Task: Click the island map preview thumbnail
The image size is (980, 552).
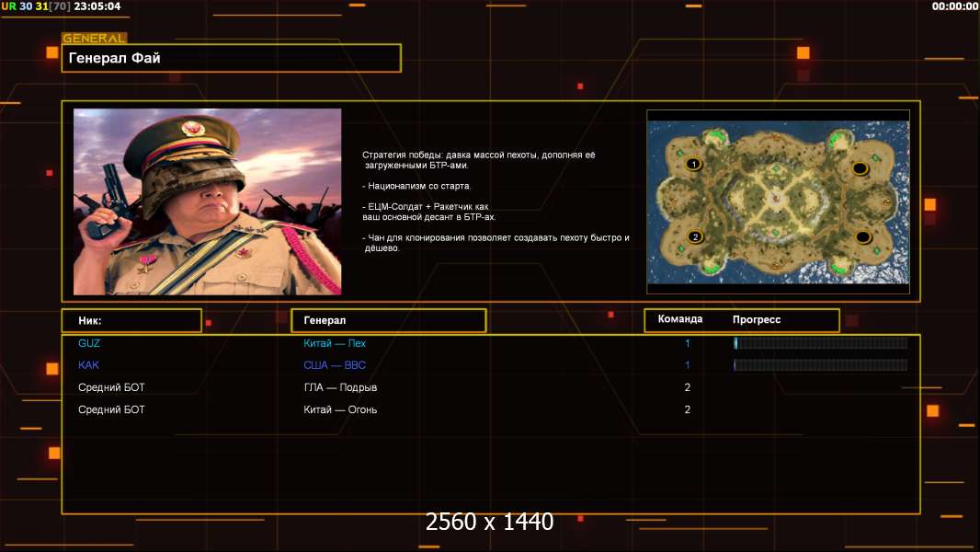Action: pyautogui.click(x=778, y=201)
